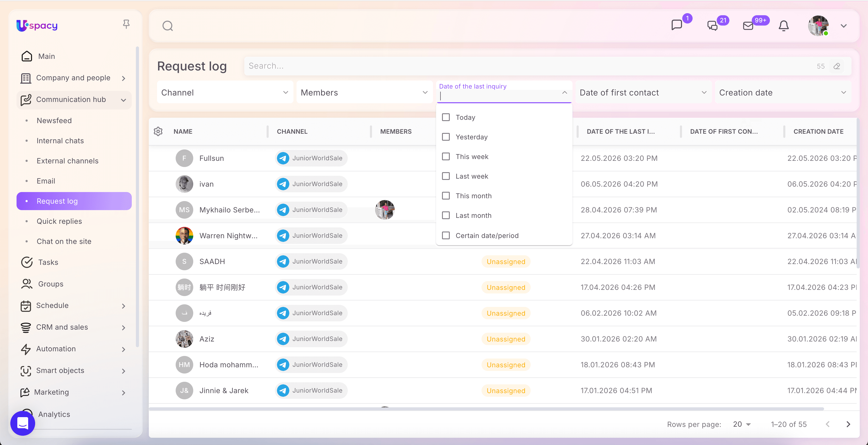Open mail icon with 99+ badge
Viewport: 868px width, 445px height.
click(x=748, y=26)
